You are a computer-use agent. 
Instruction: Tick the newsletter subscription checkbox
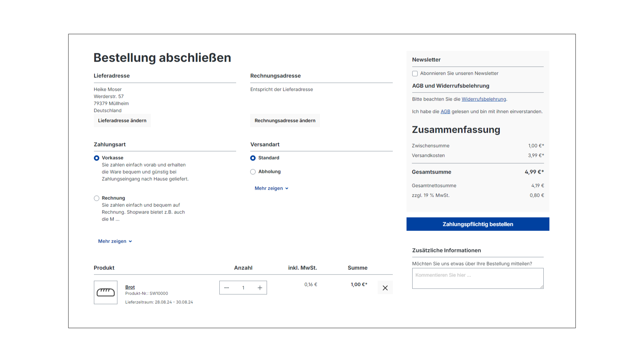pos(415,73)
